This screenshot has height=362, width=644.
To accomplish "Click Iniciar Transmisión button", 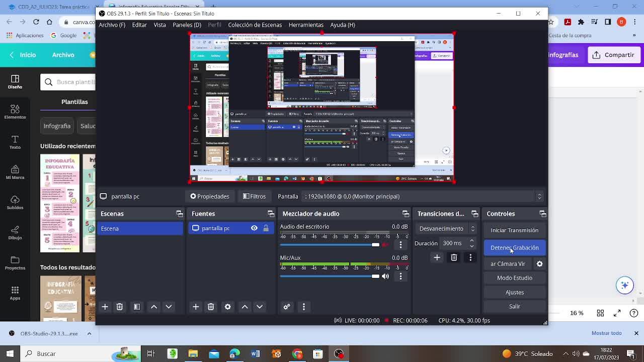I will click(514, 230).
